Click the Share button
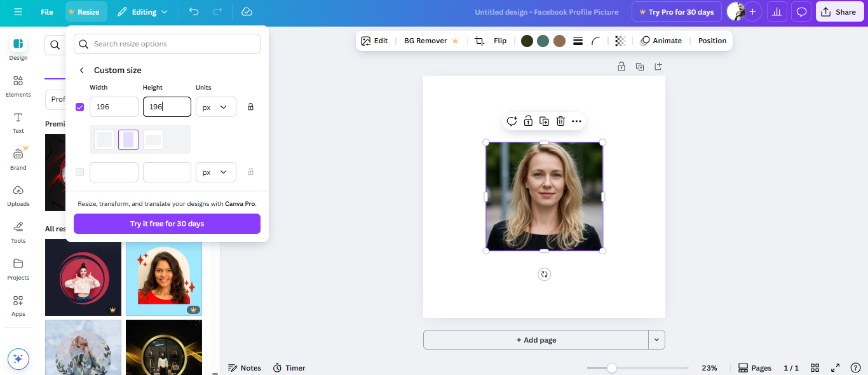868x375 pixels. click(x=839, y=12)
